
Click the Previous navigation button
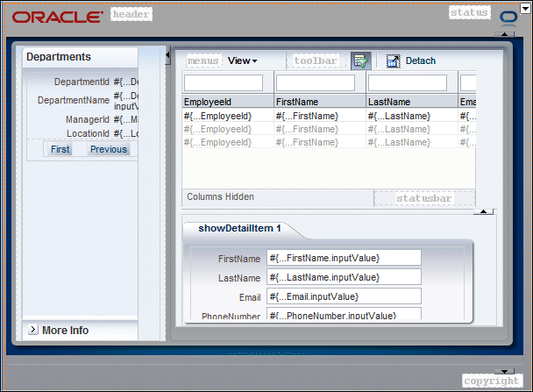[109, 149]
